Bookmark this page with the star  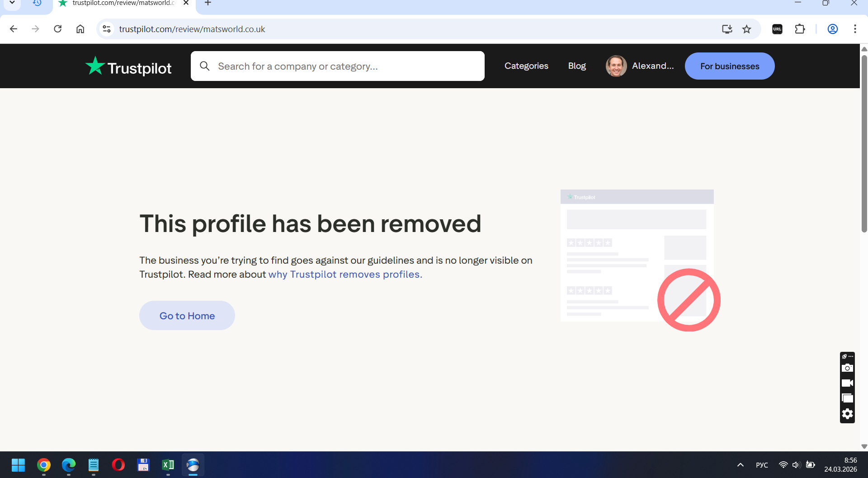[x=747, y=29]
